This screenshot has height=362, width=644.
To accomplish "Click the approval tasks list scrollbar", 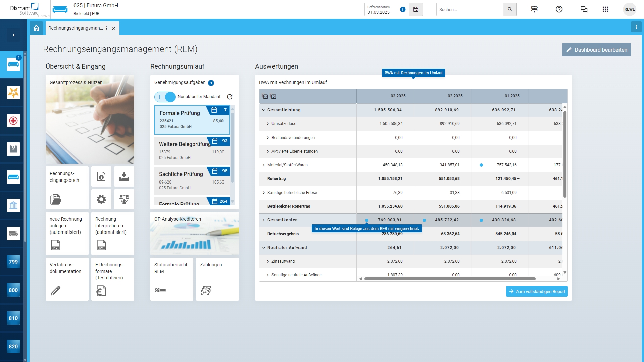I will (x=232, y=148).
